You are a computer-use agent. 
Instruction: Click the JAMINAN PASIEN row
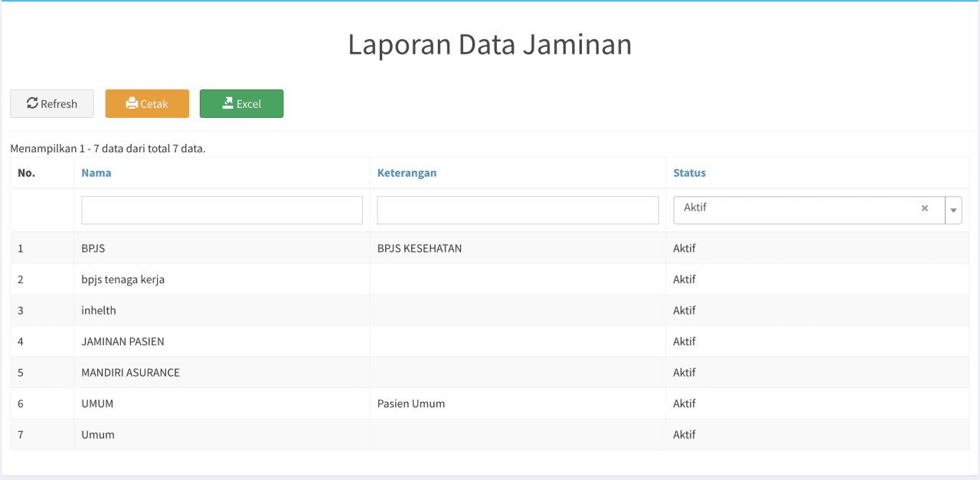[x=122, y=341]
